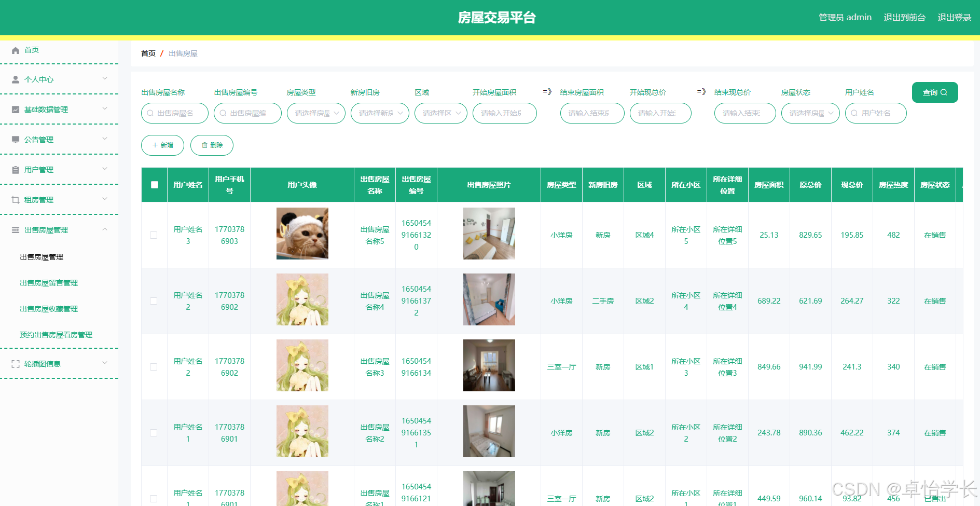Click 退出到前台 link in header
Viewport: 980px width, 506px height.
click(x=904, y=18)
